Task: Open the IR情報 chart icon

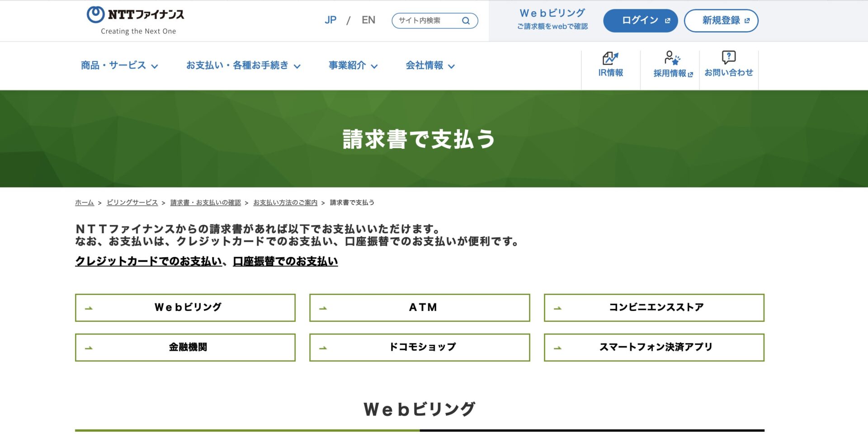Action: [x=610, y=58]
